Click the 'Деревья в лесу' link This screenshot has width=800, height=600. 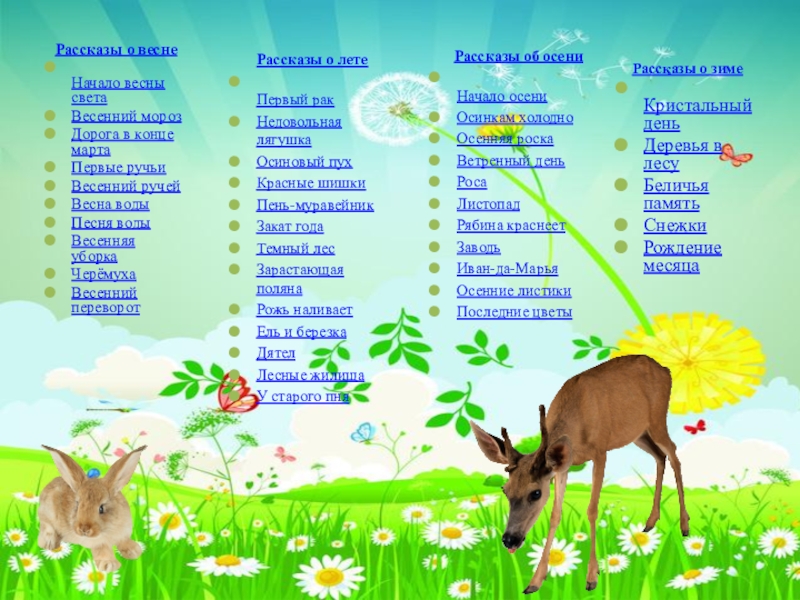pyautogui.click(x=682, y=155)
